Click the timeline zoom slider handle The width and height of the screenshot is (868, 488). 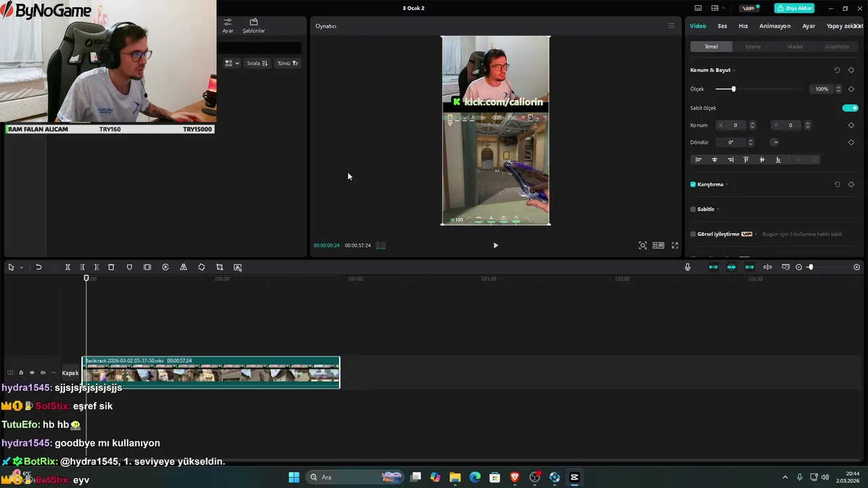[810, 267]
